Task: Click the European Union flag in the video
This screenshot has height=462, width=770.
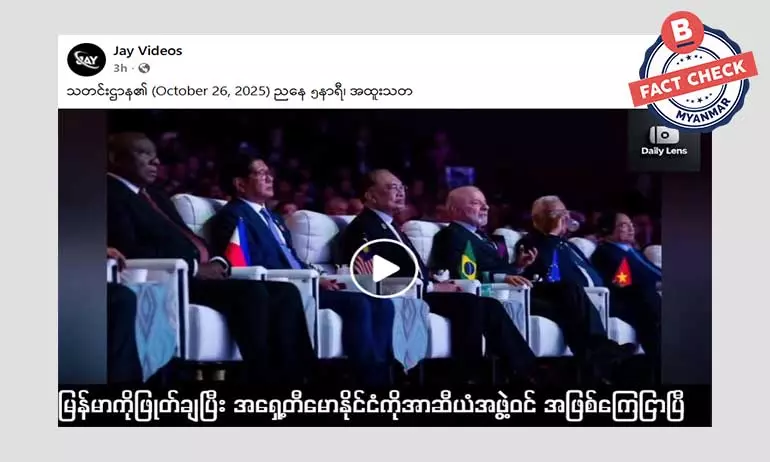Action: tap(553, 266)
